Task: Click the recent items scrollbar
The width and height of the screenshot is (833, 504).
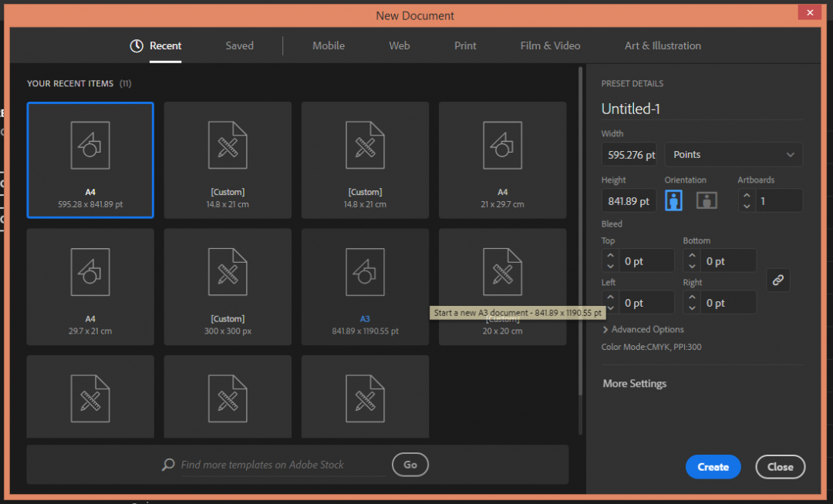Action: pyautogui.click(x=580, y=230)
